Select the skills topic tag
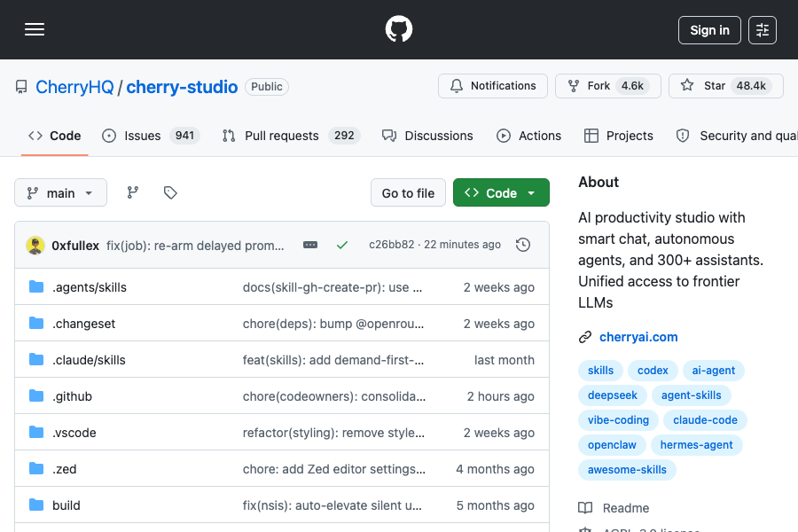 point(600,371)
